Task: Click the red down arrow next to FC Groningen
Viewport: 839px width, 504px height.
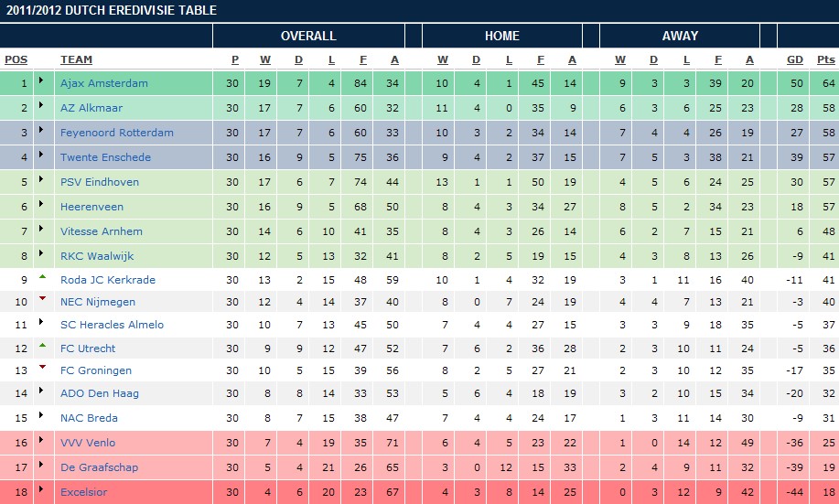Action: 41,368
